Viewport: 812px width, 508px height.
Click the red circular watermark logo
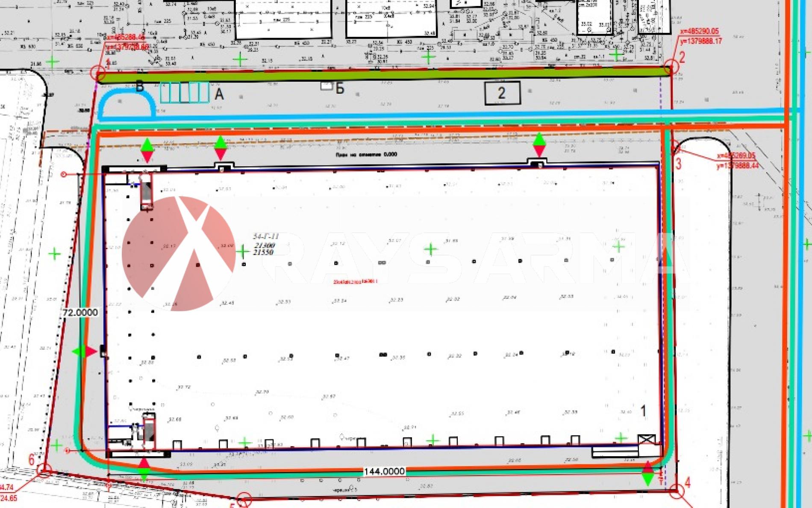click(x=178, y=253)
